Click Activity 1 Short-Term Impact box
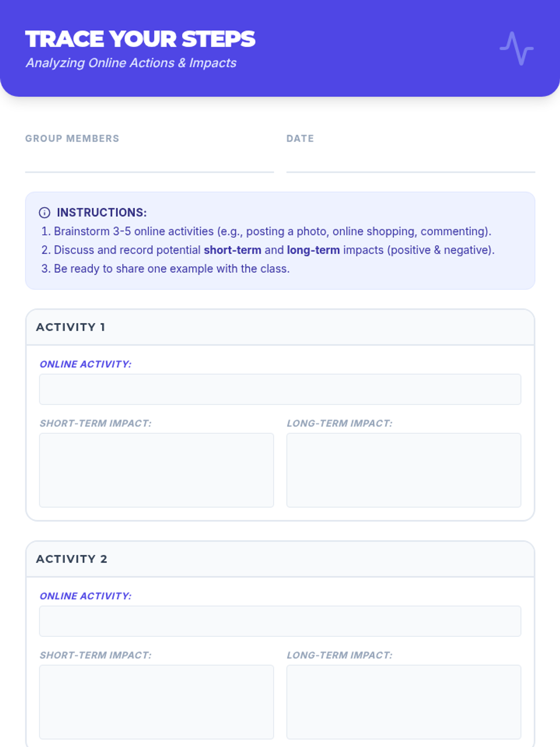The image size is (560, 747). [x=156, y=470]
